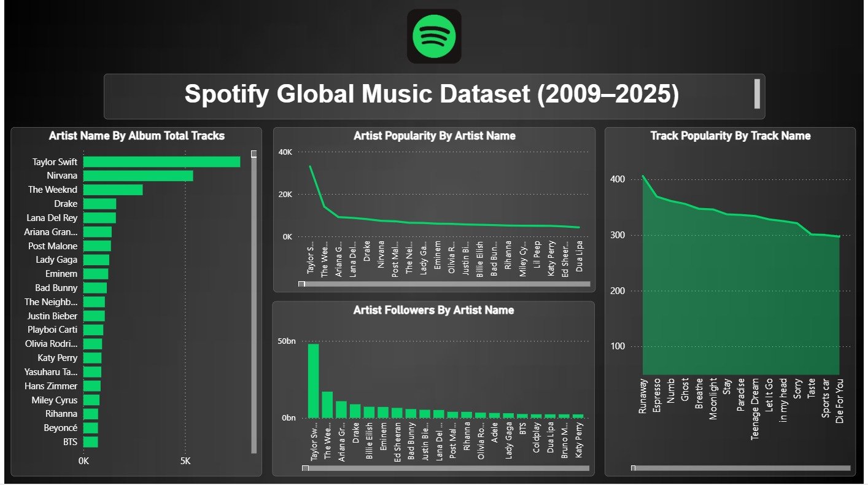Click the Teenage Dream track label
This screenshot has width=868, height=485.
coord(756,409)
